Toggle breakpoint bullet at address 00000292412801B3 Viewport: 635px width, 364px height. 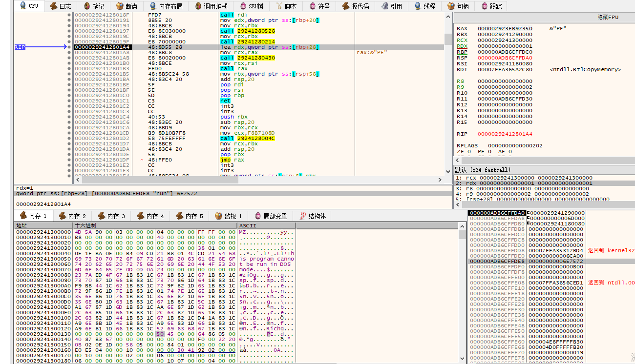coord(69,68)
